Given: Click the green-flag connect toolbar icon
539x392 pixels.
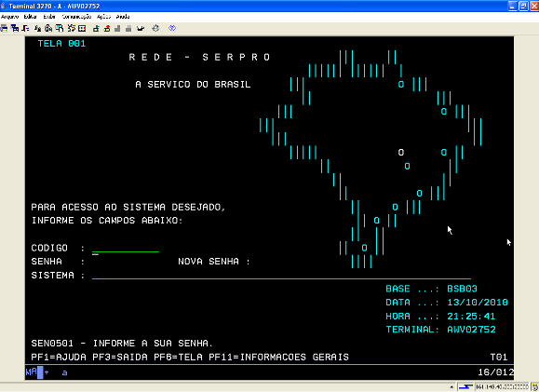Looking at the screenshot, I should (x=96, y=28).
